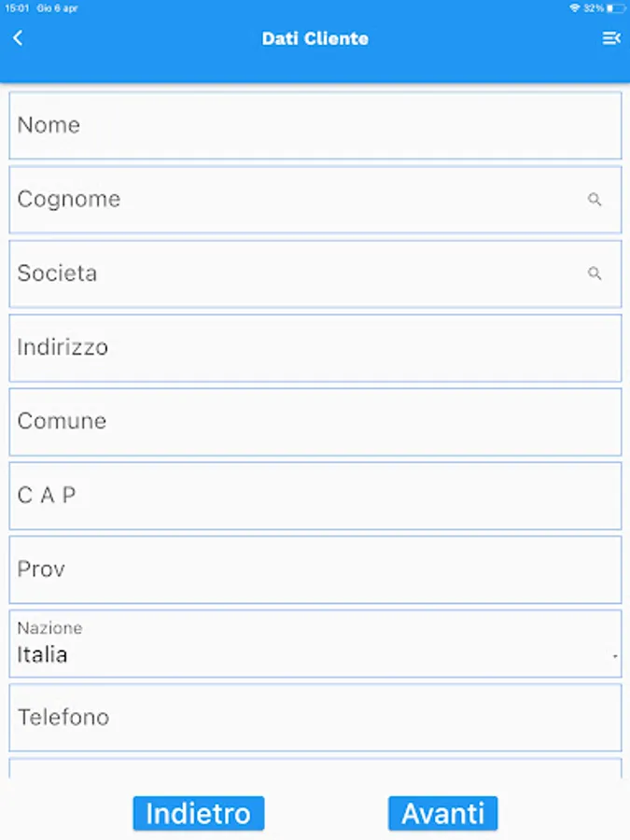Tap the battery icon in status bar
The image size is (630, 840).
pos(615,8)
